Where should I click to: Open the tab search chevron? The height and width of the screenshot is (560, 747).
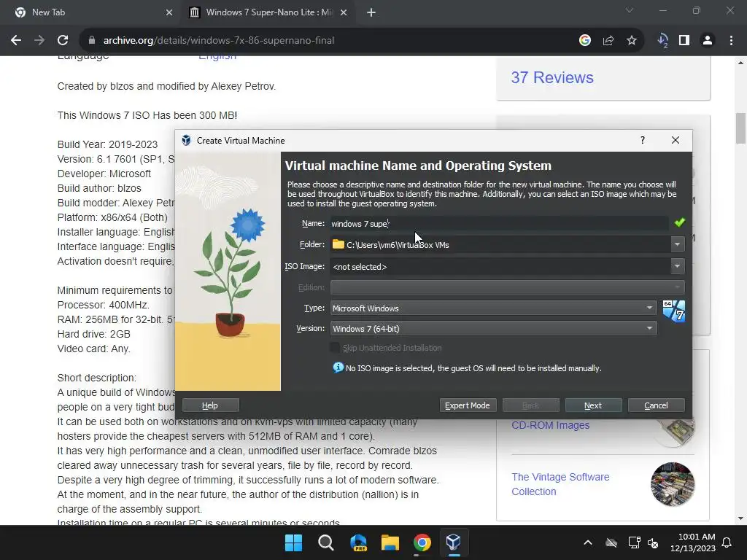630,10
